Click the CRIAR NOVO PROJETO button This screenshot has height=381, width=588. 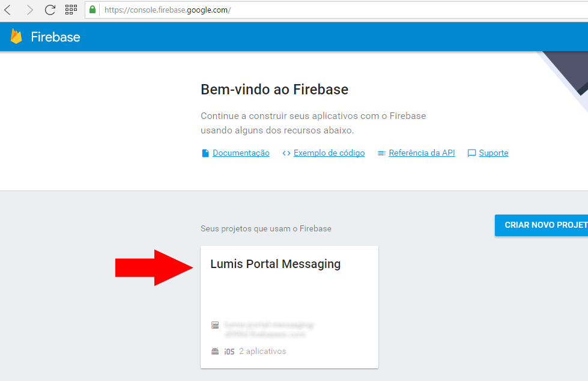pos(542,225)
